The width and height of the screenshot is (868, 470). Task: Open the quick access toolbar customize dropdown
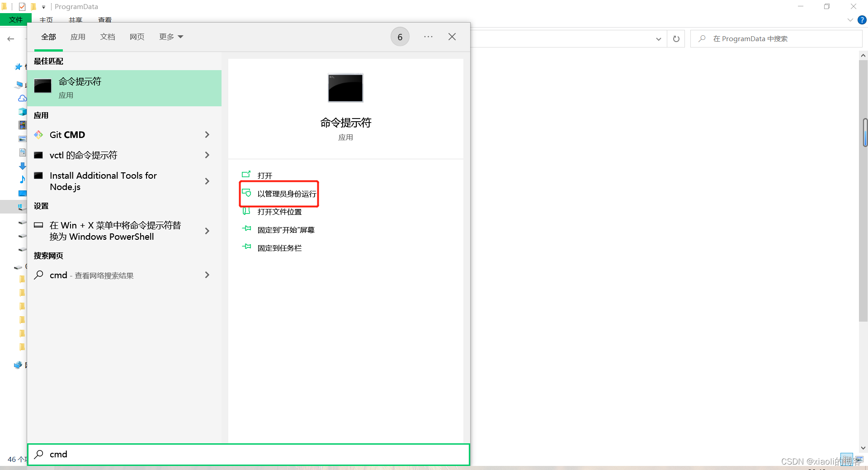[43, 7]
